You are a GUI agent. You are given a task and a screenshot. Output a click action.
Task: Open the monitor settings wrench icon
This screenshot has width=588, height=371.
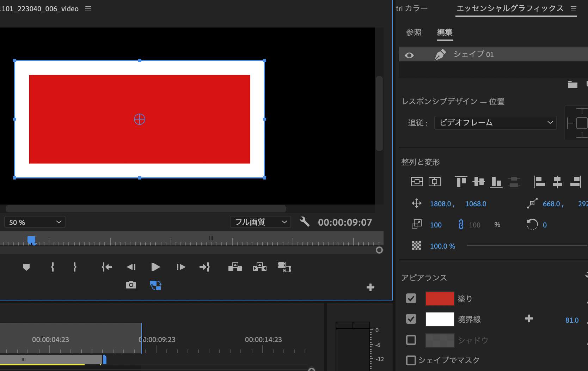(x=305, y=222)
